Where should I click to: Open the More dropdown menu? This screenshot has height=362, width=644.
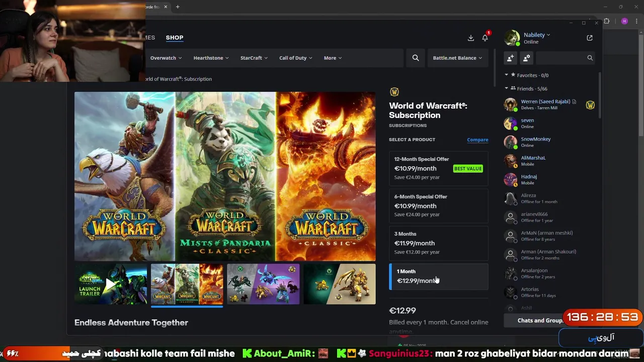(x=333, y=58)
